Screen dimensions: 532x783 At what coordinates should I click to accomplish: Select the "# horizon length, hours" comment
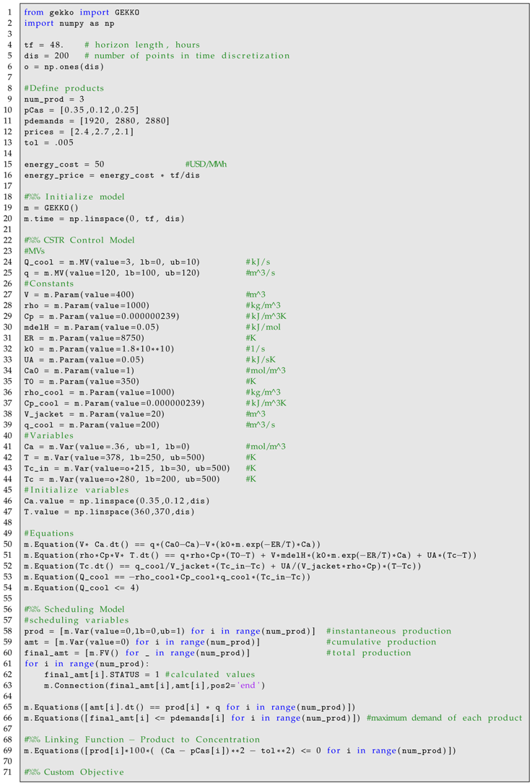click(142, 45)
